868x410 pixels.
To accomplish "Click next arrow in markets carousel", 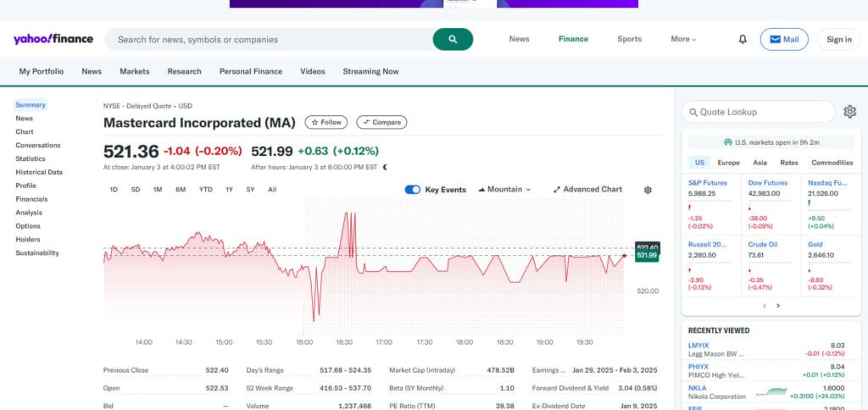I will pyautogui.click(x=778, y=306).
